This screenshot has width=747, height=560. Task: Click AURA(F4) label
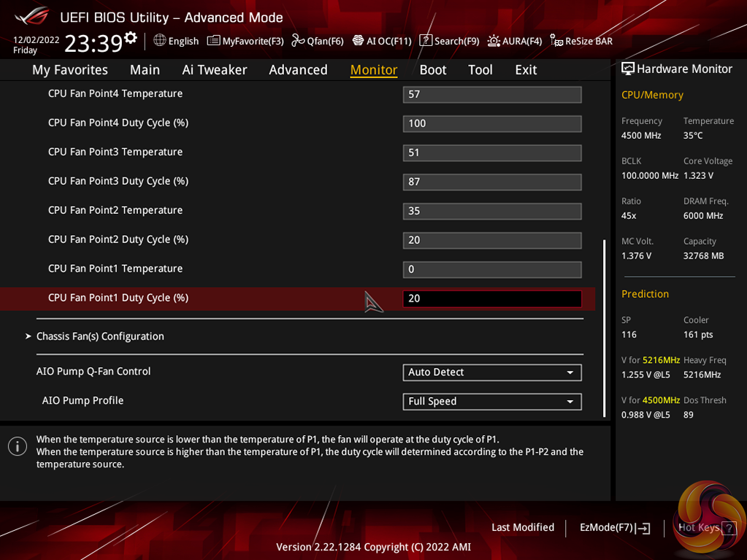click(x=522, y=41)
